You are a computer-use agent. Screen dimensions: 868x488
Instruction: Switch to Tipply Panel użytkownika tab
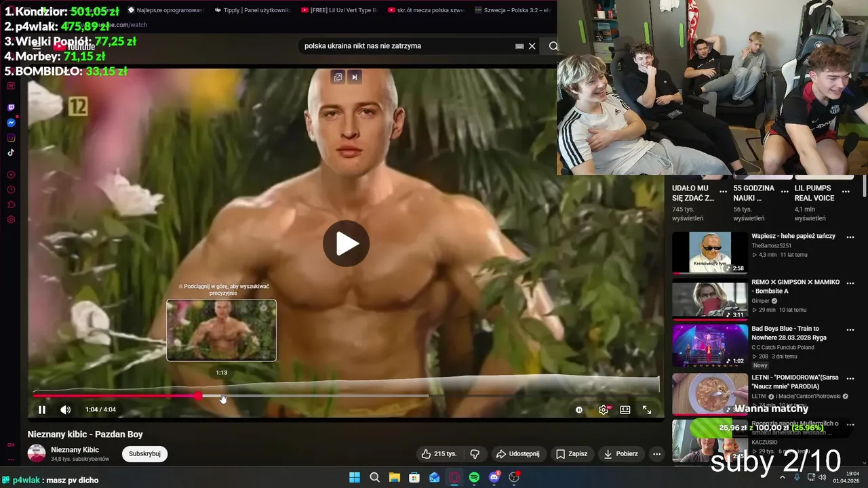(x=253, y=10)
